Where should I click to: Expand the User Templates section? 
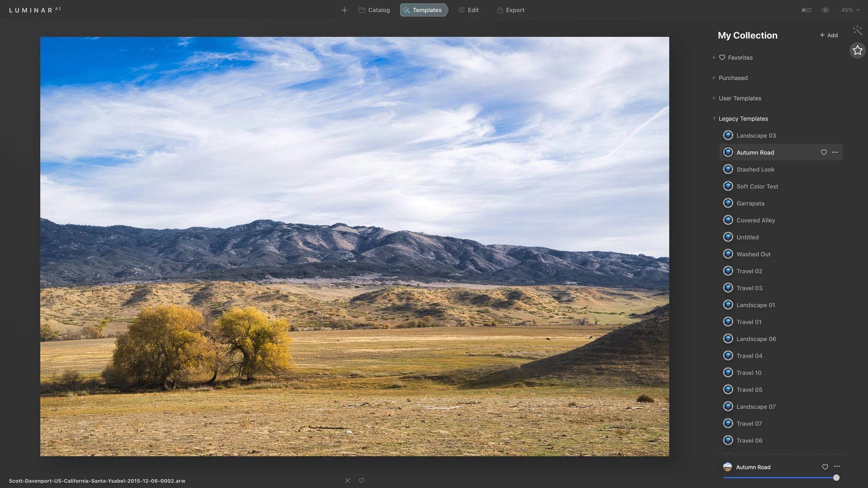(x=714, y=98)
